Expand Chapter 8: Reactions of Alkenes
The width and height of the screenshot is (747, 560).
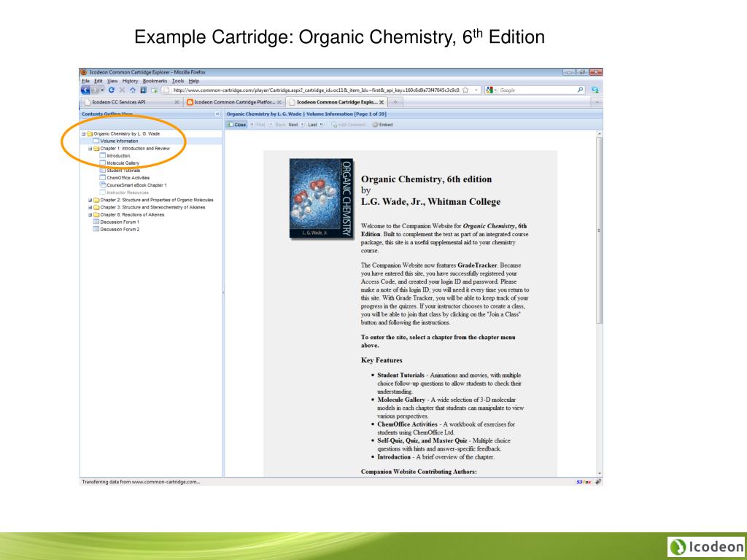(90, 215)
